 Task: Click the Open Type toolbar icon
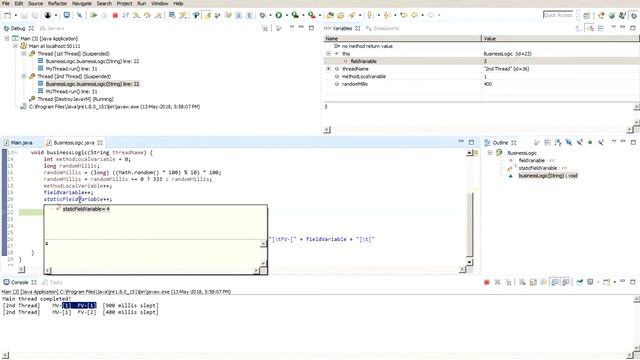click(330, 15)
